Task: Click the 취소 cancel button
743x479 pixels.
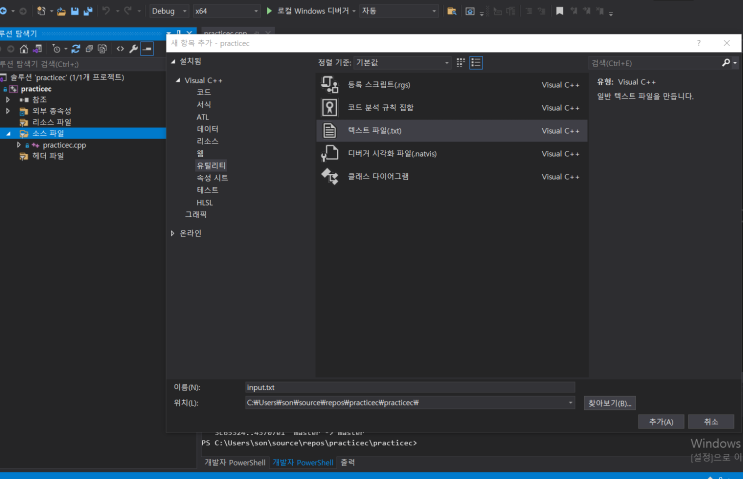Action: (x=711, y=422)
